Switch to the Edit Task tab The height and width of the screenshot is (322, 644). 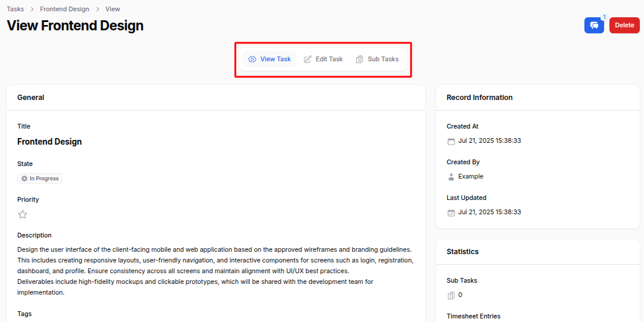tap(323, 60)
